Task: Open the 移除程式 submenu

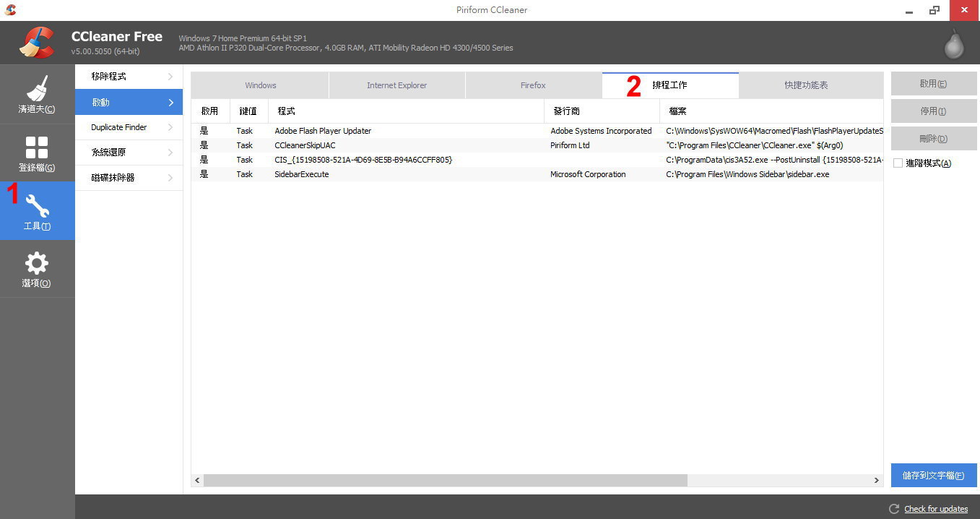Action: [129, 77]
